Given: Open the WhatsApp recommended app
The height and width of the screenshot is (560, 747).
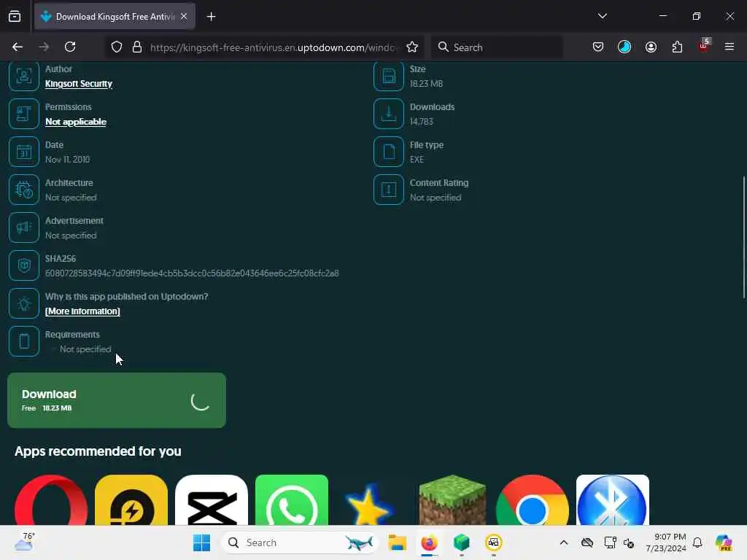Looking at the screenshot, I should click(x=292, y=500).
